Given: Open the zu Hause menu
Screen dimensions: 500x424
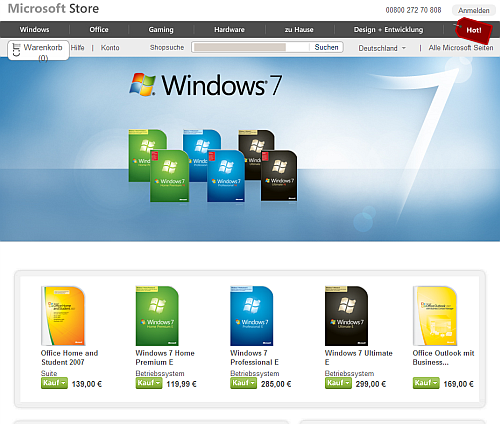Looking at the screenshot, I should click(299, 30).
